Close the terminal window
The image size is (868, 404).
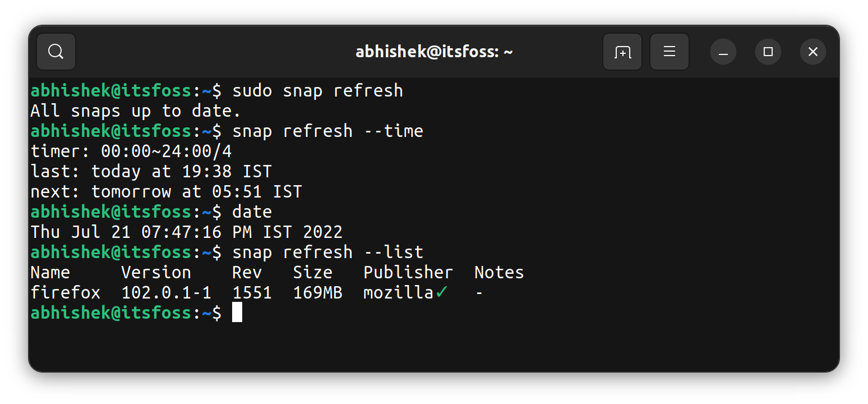point(813,52)
